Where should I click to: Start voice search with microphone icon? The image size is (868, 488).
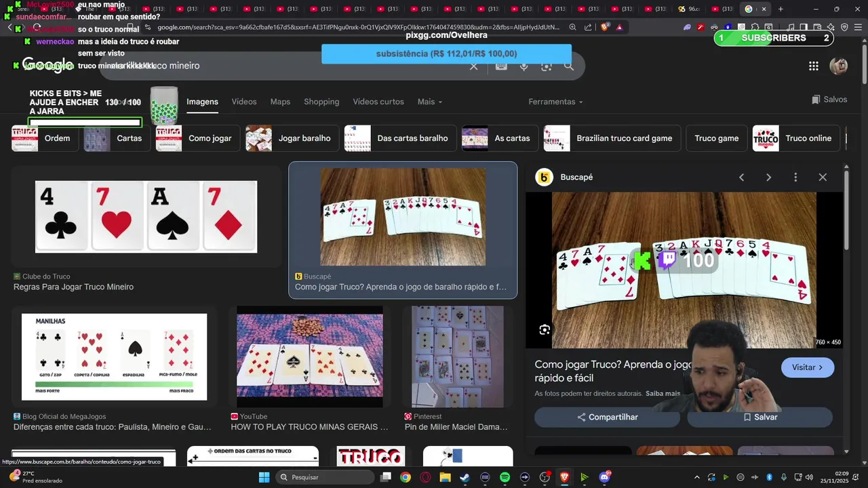[524, 66]
